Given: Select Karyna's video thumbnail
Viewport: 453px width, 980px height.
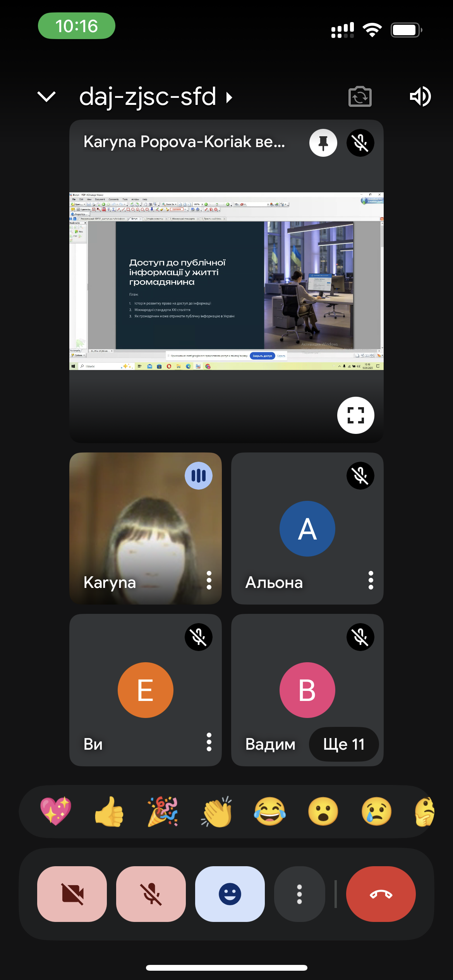Looking at the screenshot, I should tap(145, 528).
